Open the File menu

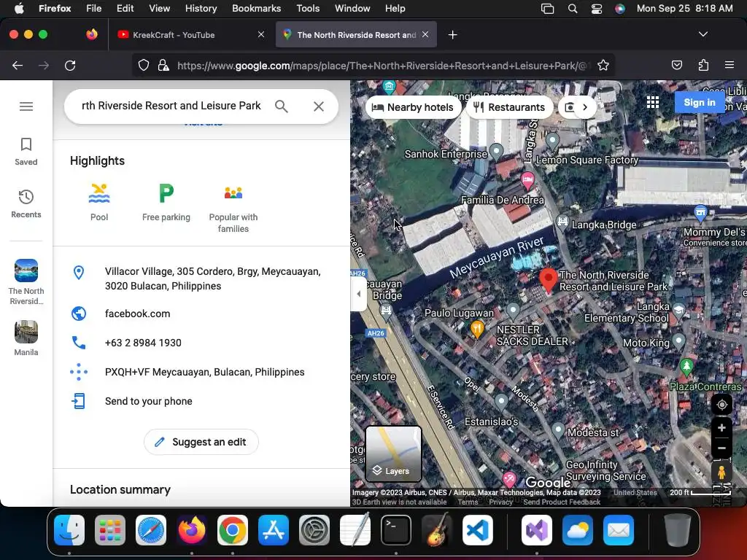pyautogui.click(x=93, y=8)
